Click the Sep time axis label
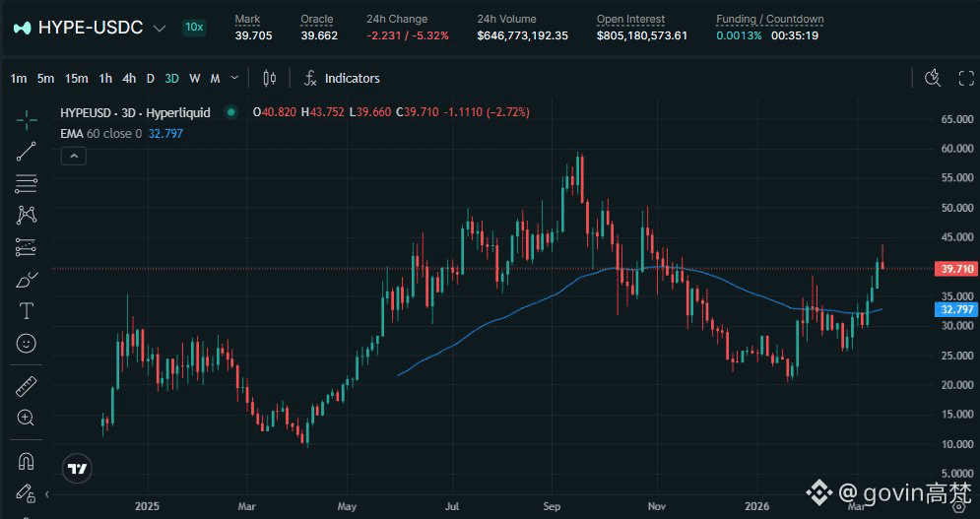The height and width of the screenshot is (519, 980). click(x=552, y=506)
